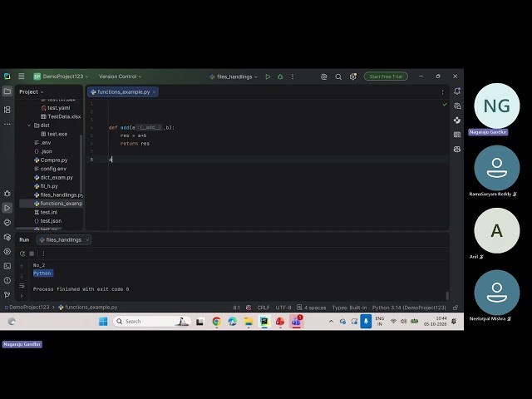Open Microsoft Teams from taskbar
This screenshot has height=399, width=532.
tap(296, 322)
